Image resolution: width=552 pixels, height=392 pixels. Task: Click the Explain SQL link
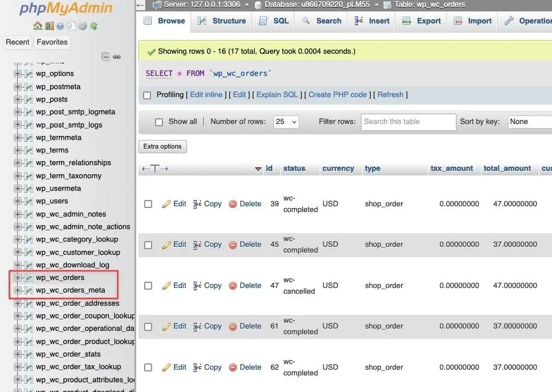click(277, 95)
